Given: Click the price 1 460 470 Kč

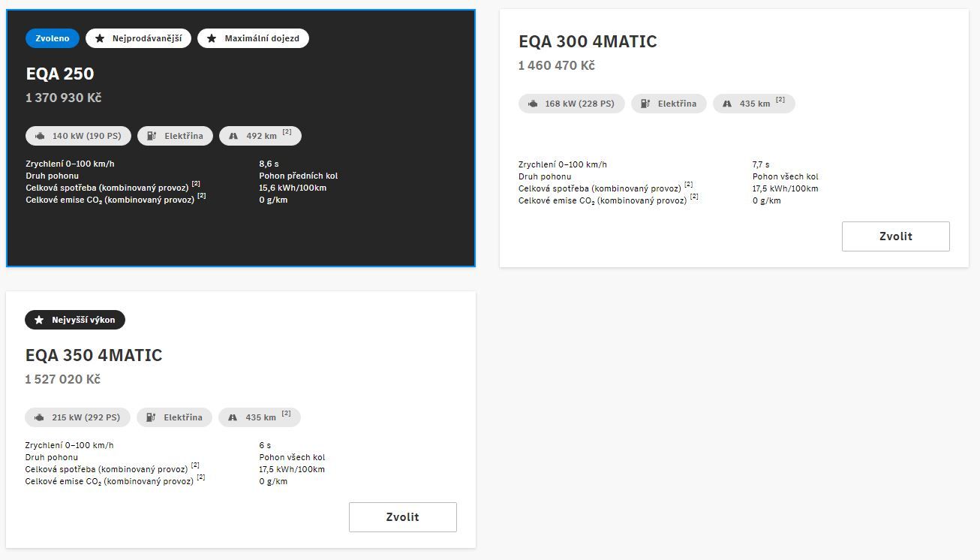Looking at the screenshot, I should (557, 65).
